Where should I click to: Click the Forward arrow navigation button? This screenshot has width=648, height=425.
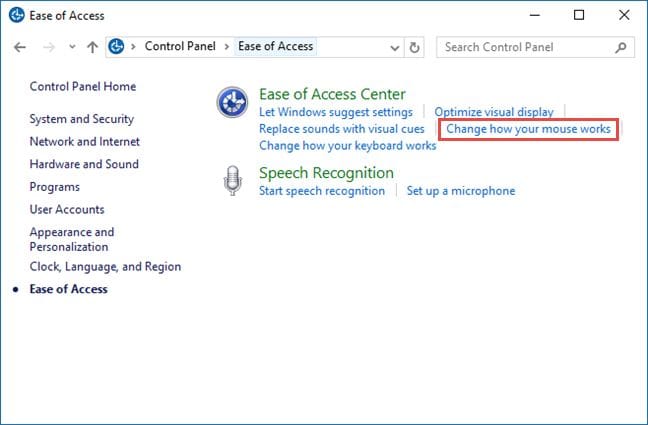(x=47, y=47)
